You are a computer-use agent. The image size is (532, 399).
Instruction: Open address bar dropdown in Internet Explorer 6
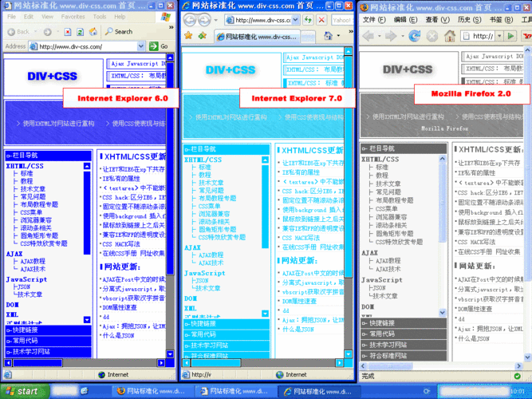(141, 46)
